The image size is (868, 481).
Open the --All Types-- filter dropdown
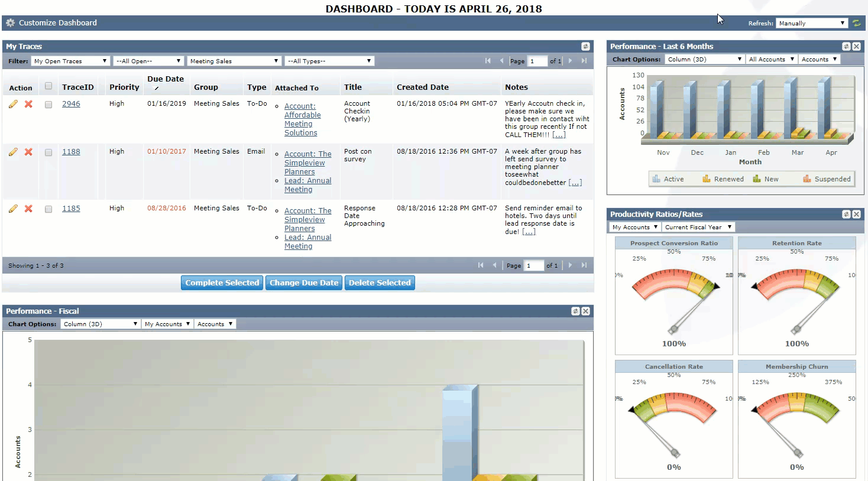pos(329,61)
